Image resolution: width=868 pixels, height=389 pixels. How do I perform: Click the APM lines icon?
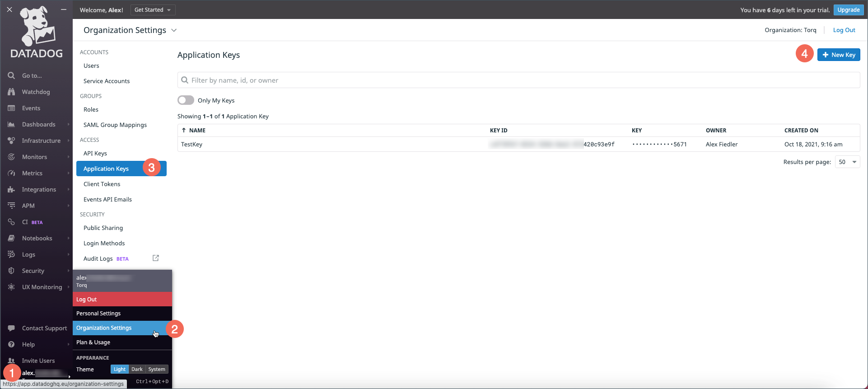point(11,206)
